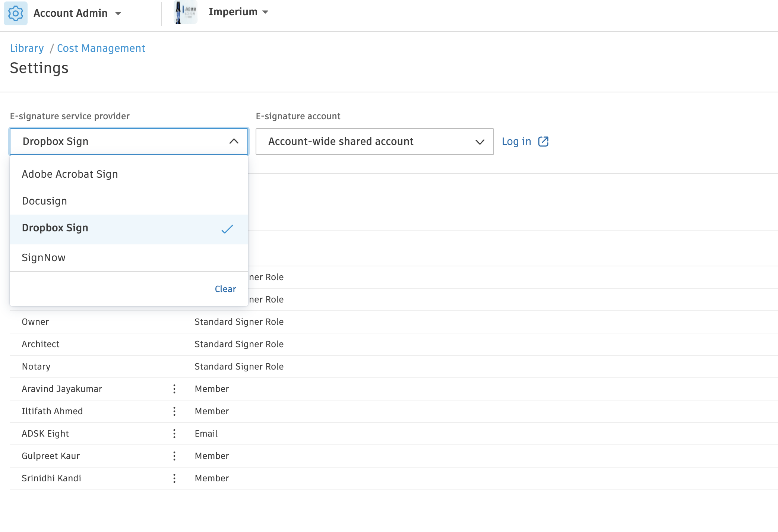
Task: Open the three-dot menu for Iltifath Ahmed
Action: 174,411
